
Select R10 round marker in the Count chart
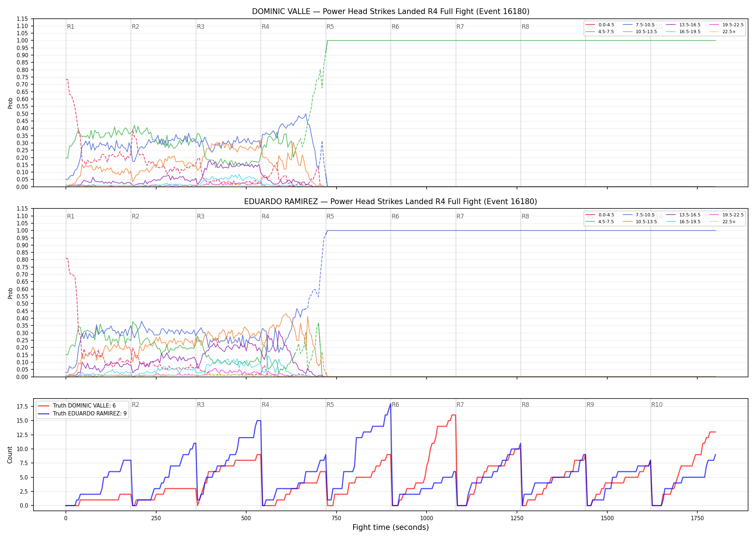(x=657, y=405)
